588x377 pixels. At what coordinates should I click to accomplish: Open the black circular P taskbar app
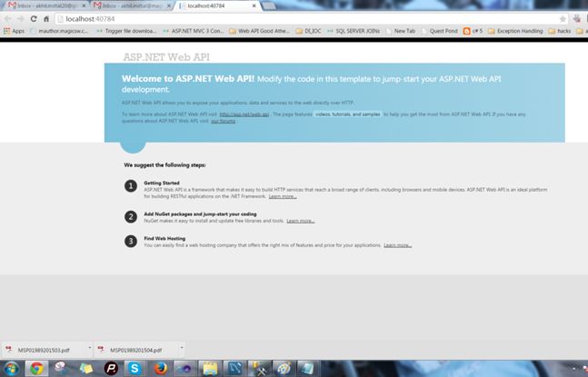coord(111,369)
